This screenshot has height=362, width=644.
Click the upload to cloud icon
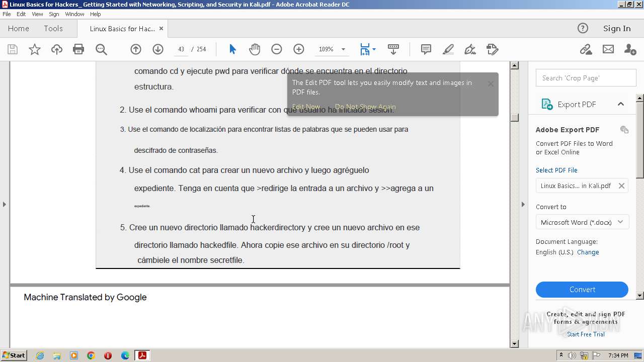(57, 49)
